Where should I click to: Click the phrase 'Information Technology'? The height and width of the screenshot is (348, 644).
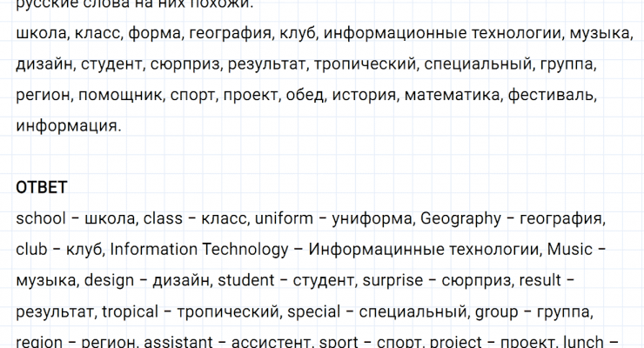198,250
